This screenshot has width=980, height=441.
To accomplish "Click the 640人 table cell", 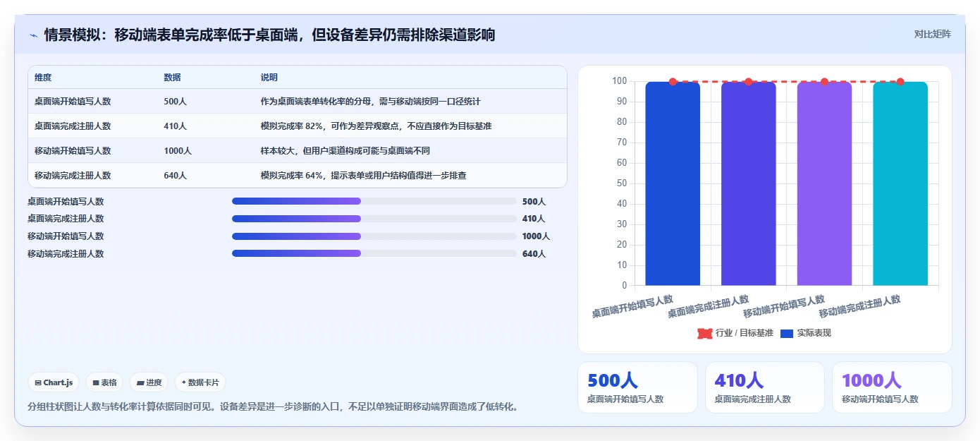I will point(176,176).
